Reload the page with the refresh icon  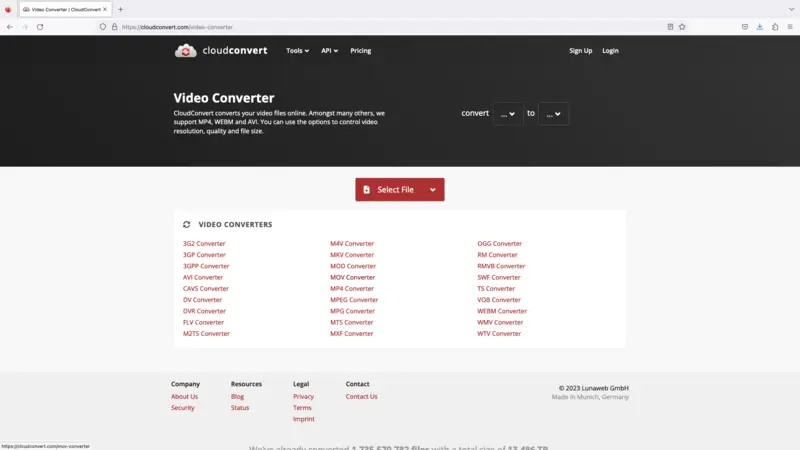tap(40, 27)
